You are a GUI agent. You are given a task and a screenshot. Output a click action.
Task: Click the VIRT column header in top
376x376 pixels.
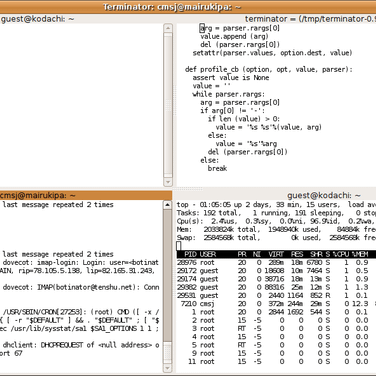pos(276,254)
